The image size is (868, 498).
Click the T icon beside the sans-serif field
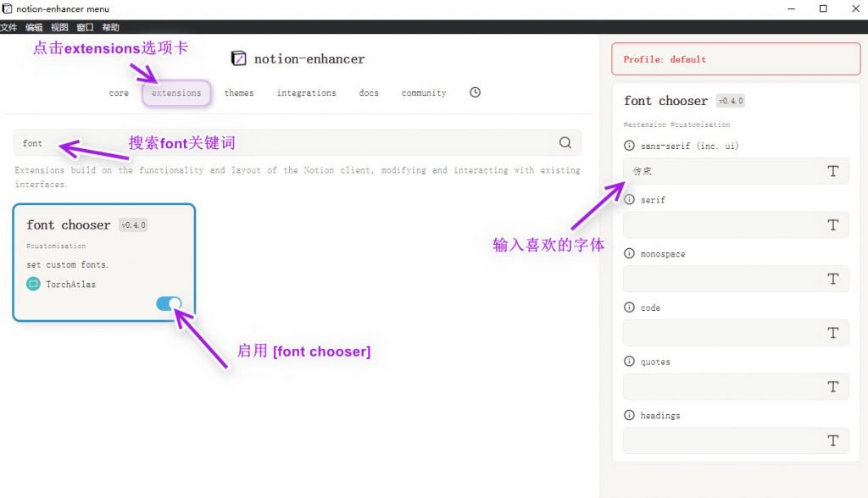(832, 170)
